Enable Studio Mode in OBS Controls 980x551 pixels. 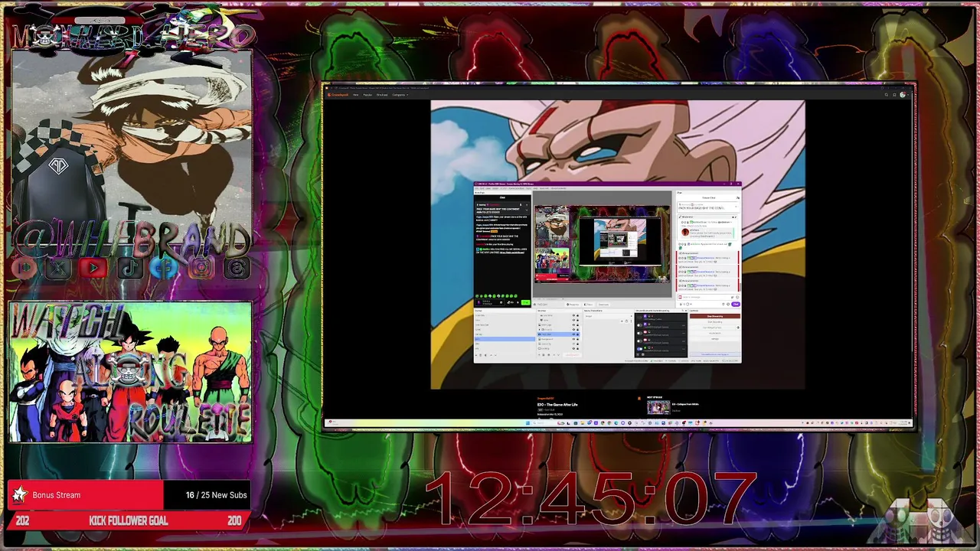coord(715,333)
